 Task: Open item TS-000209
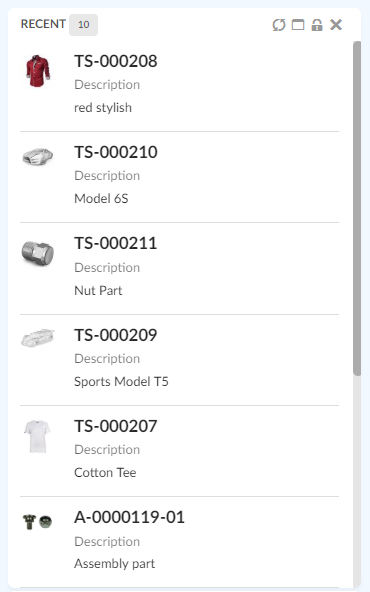click(116, 335)
